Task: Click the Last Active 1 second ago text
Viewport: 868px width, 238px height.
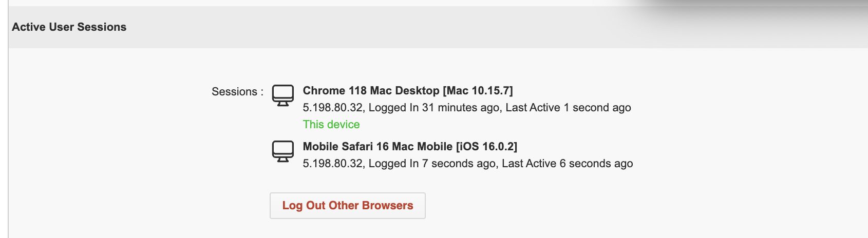Action: coord(568,108)
